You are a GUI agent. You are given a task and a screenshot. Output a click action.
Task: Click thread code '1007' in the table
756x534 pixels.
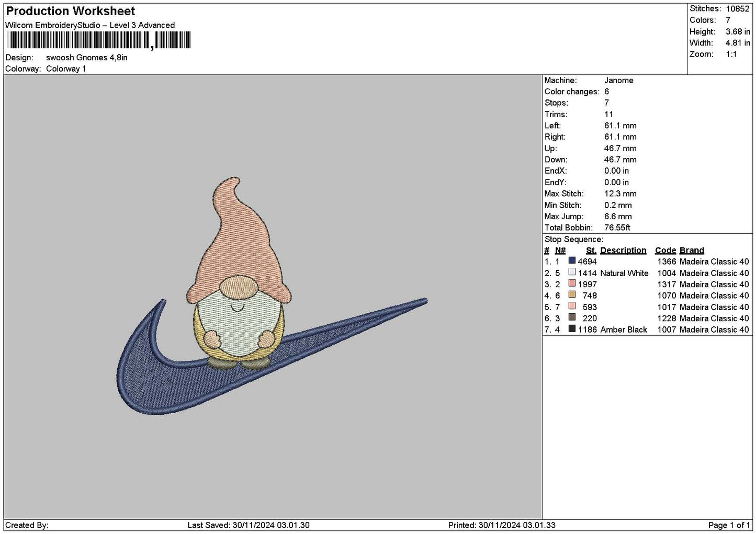pos(667,330)
